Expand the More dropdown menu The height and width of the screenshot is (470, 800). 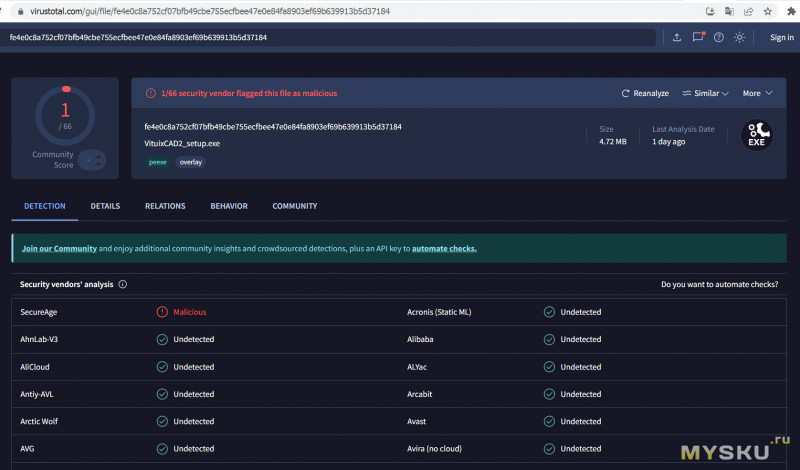(757, 93)
